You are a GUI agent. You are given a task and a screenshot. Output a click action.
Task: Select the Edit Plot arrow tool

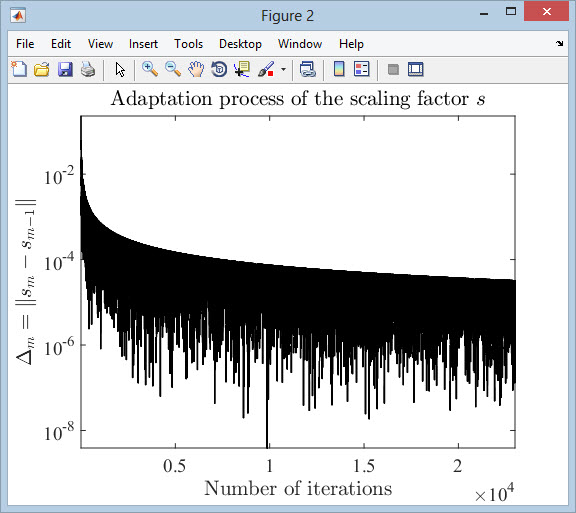[x=120, y=69]
